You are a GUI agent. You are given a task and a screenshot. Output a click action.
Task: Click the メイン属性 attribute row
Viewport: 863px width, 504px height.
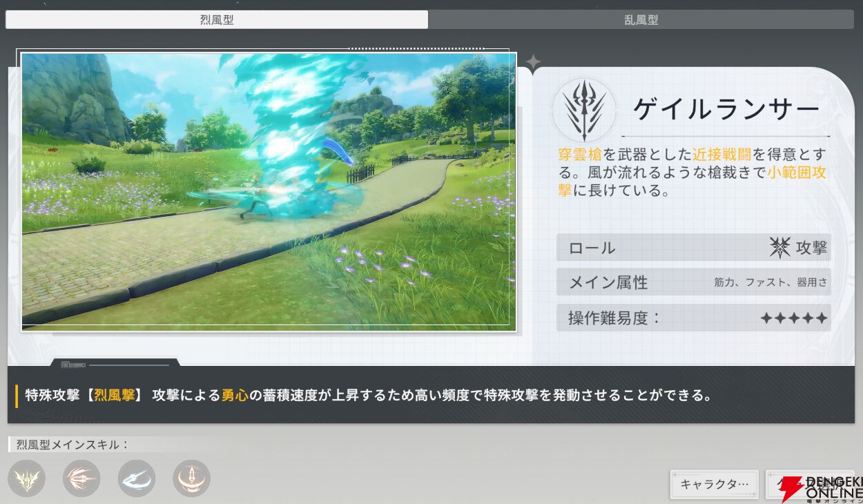(693, 282)
